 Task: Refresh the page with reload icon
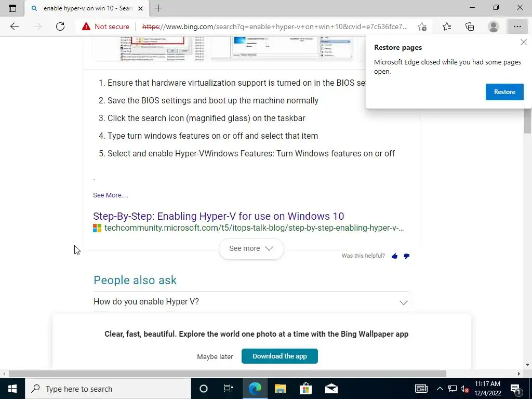point(60,26)
